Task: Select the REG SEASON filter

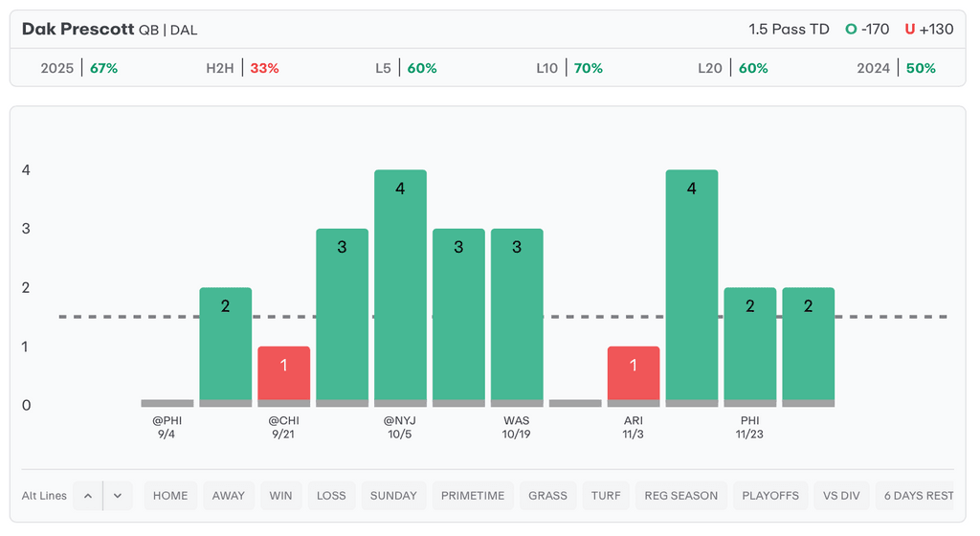Action: coord(681,496)
